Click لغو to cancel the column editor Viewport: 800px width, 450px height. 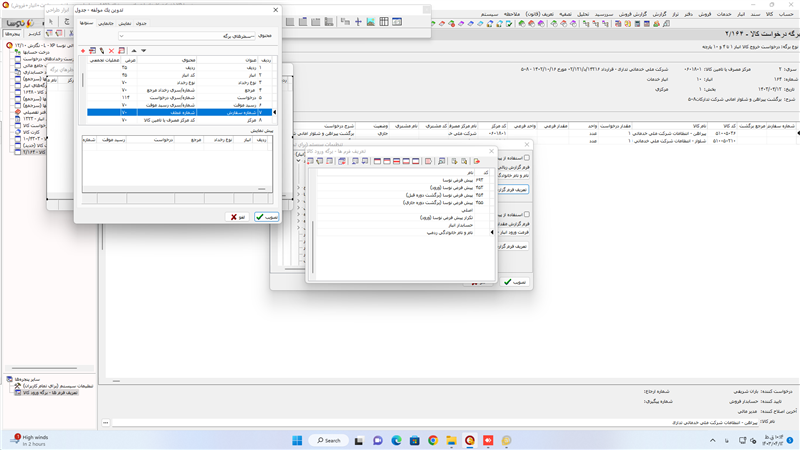tap(238, 216)
